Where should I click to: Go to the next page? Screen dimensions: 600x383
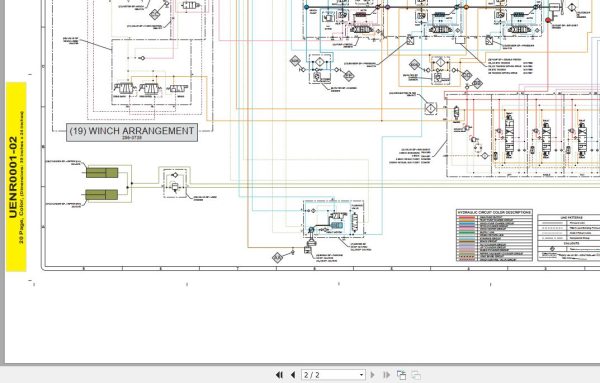point(372,375)
